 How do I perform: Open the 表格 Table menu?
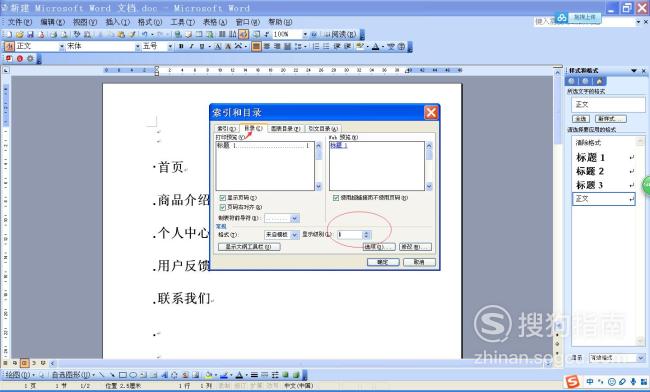pos(215,22)
